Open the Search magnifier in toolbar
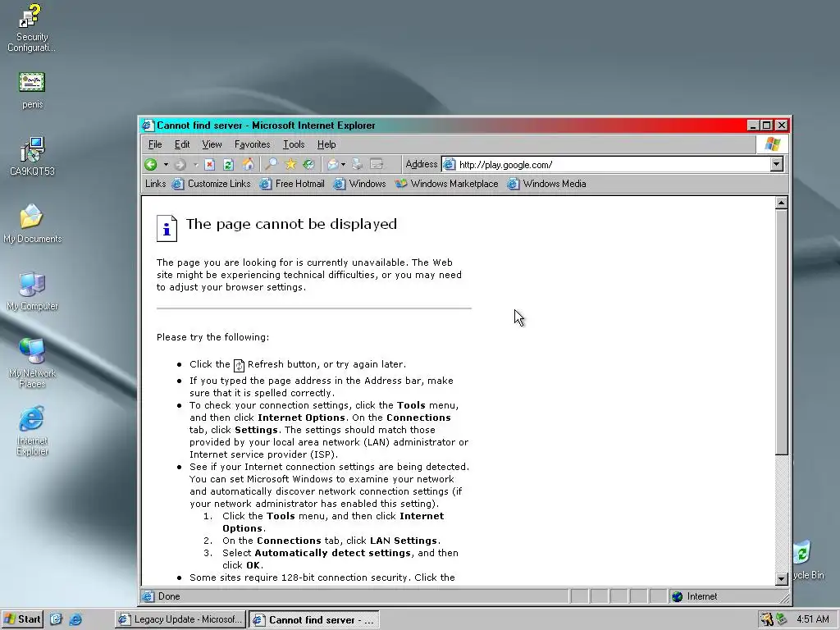This screenshot has height=630, width=840. coord(272,164)
